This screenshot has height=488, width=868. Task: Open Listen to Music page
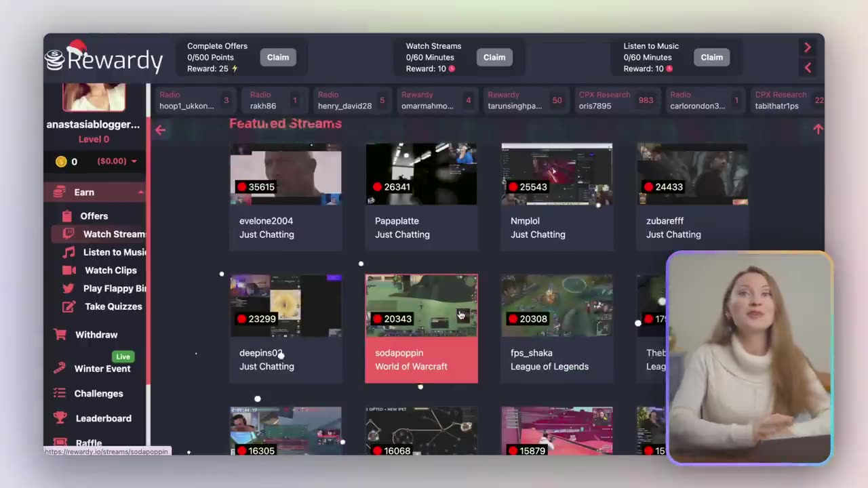point(115,252)
